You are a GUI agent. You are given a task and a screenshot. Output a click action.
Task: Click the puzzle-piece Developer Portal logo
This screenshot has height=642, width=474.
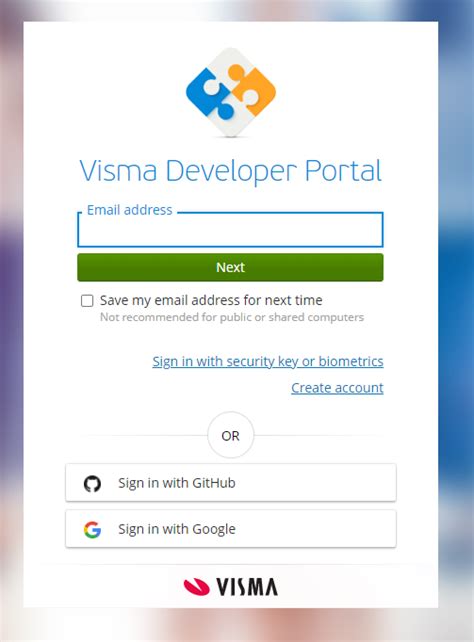(231, 92)
